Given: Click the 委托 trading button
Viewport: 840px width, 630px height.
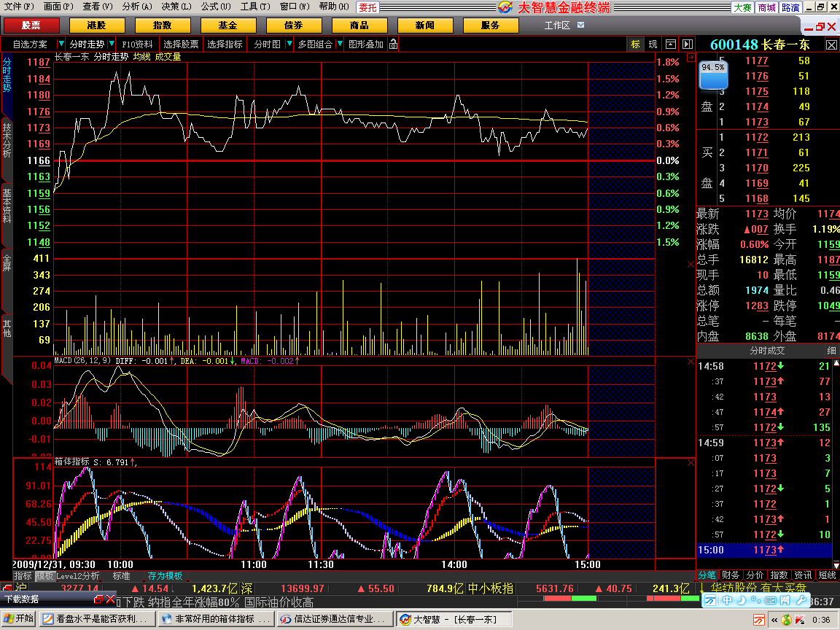Looking at the screenshot, I should [x=368, y=7].
